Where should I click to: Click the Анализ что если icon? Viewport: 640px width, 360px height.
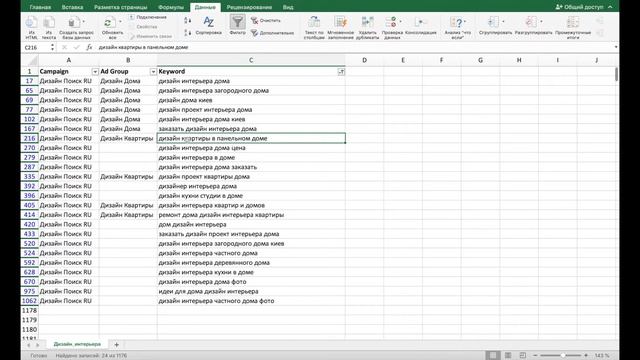(456, 22)
